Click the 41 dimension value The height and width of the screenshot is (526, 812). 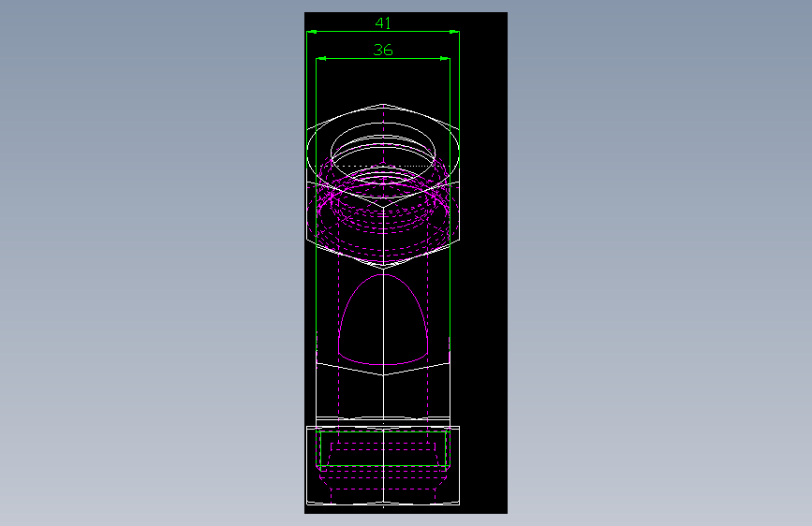(383, 23)
